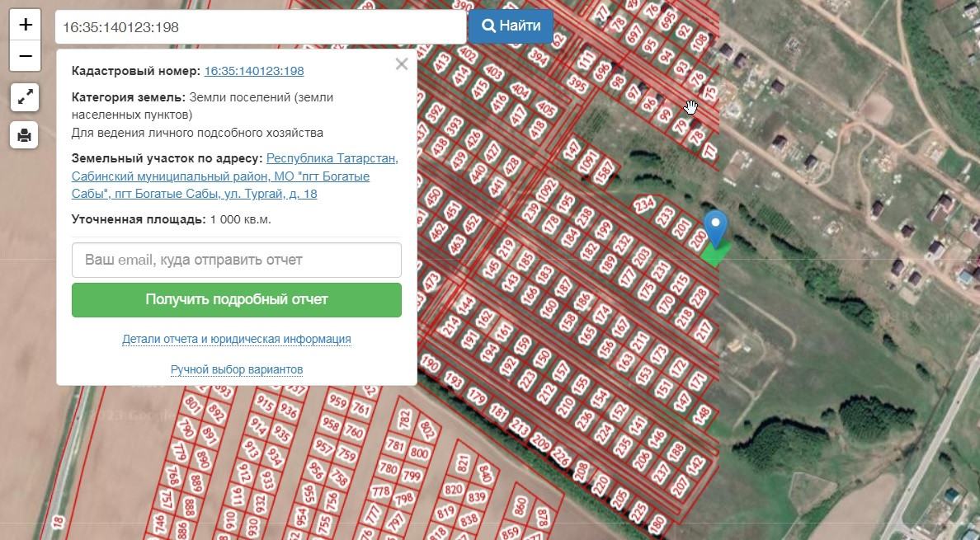Close the parcel info popup
This screenshot has height=540, width=980.
point(402,63)
